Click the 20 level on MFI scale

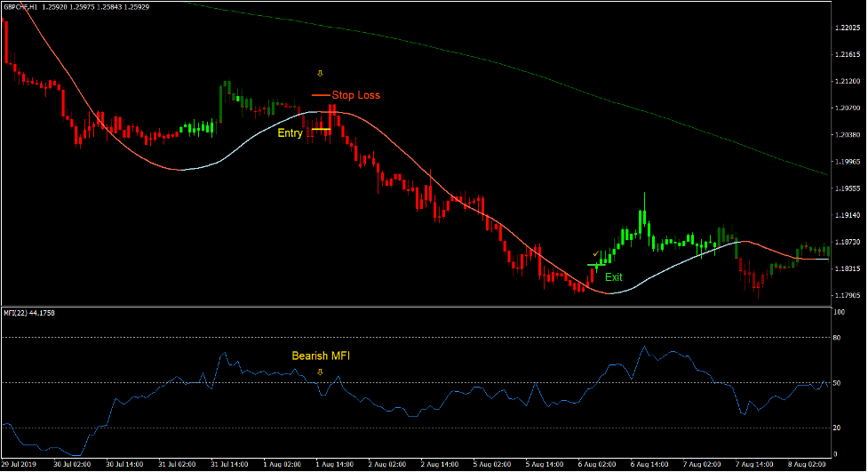pyautogui.click(x=838, y=428)
